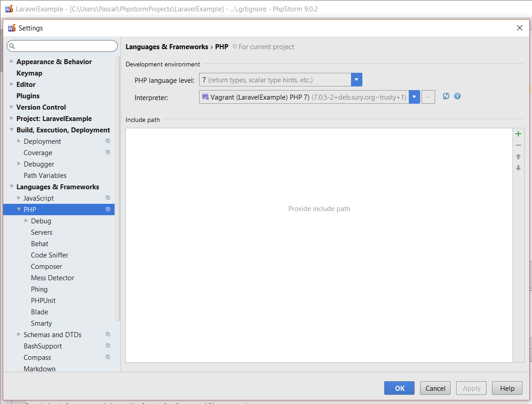The width and height of the screenshot is (532, 404).
Task: Click the project-level icon beside Schemas and DTDs
Action: (108, 334)
